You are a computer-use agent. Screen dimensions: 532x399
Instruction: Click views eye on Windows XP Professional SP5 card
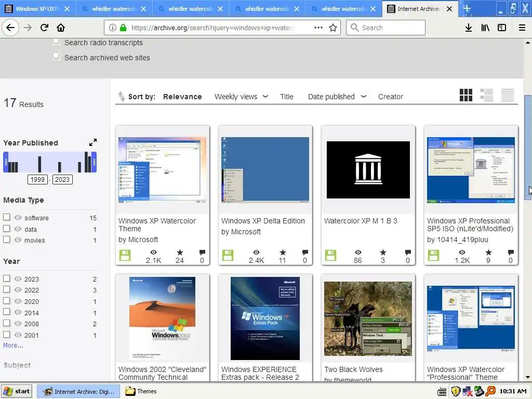[462, 252]
